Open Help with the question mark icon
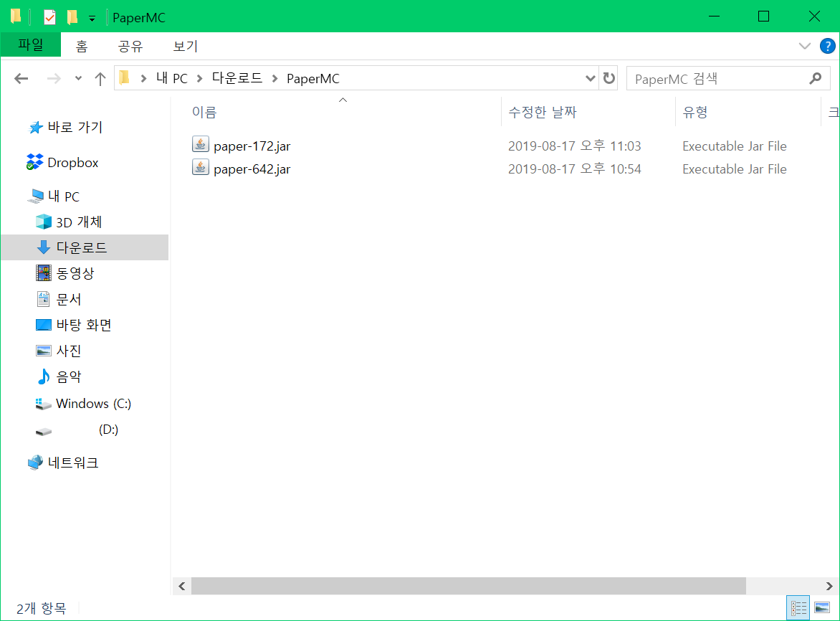The height and width of the screenshot is (621, 840). click(x=827, y=46)
